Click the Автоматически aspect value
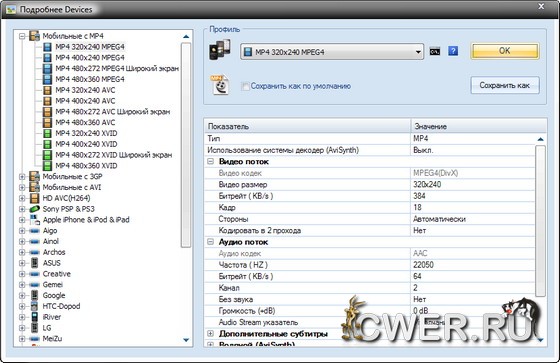Screen dimensions: 560x363 [x=439, y=219]
